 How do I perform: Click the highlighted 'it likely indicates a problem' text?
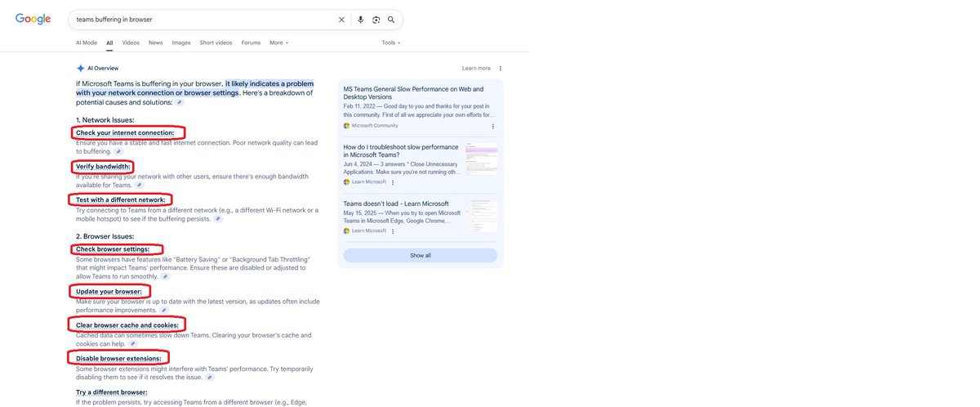[269, 83]
